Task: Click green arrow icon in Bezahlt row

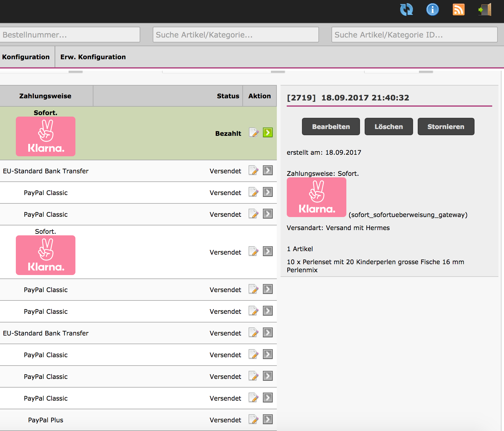Action: (x=268, y=133)
